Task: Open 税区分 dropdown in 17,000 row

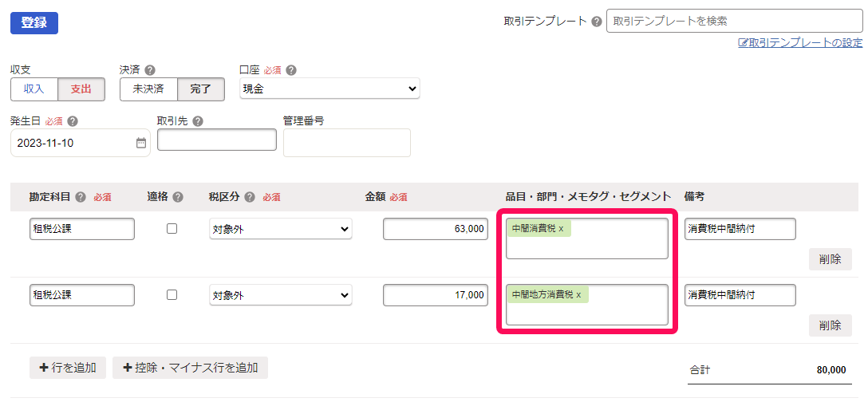Action: click(281, 295)
